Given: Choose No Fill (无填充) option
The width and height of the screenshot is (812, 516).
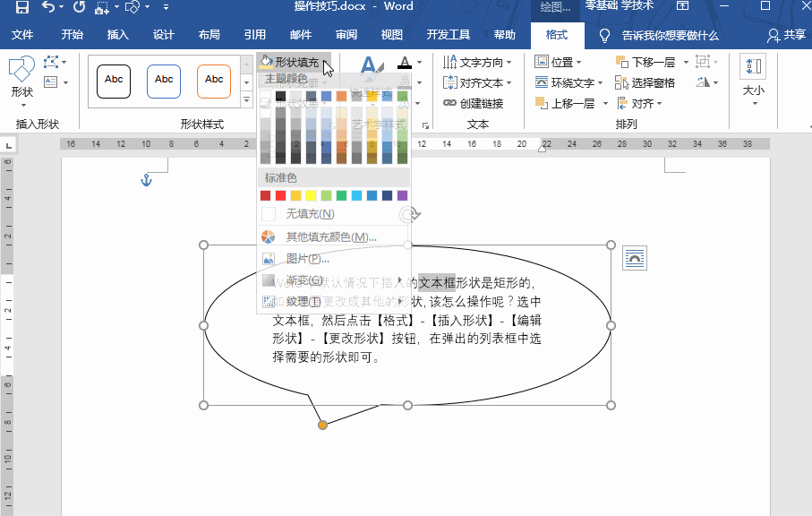Looking at the screenshot, I should (x=334, y=213).
